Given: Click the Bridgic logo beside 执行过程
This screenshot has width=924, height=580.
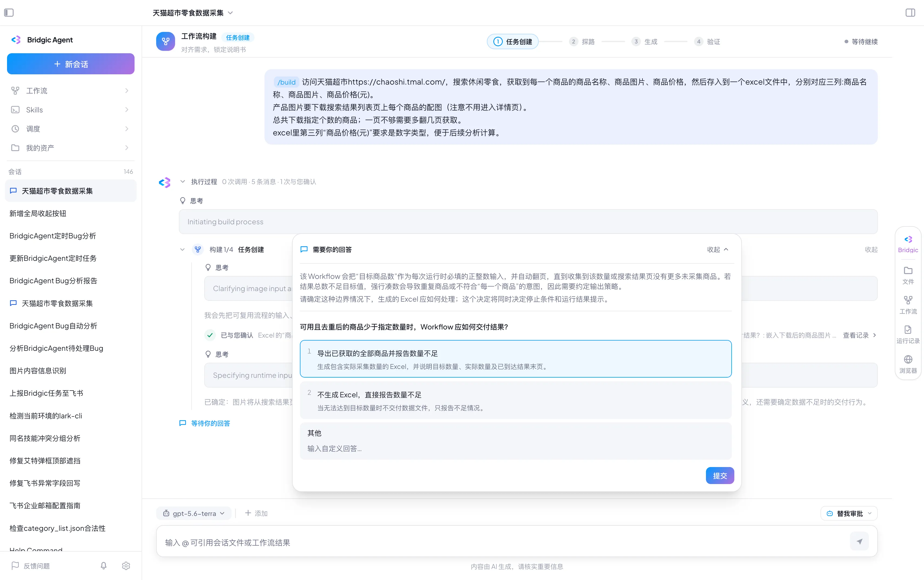Looking at the screenshot, I should [165, 183].
